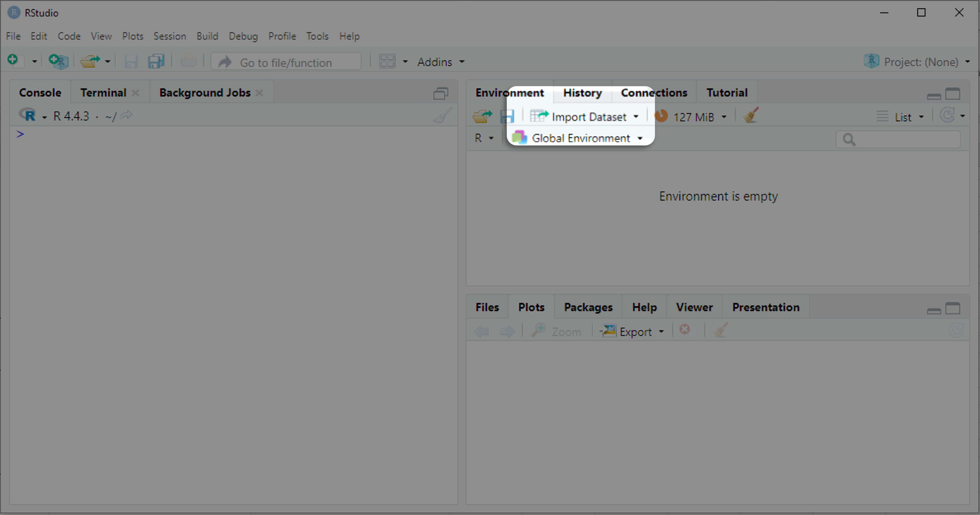Image resolution: width=980 pixels, height=515 pixels.
Task: Click the Go to file/function field
Action: [286, 62]
